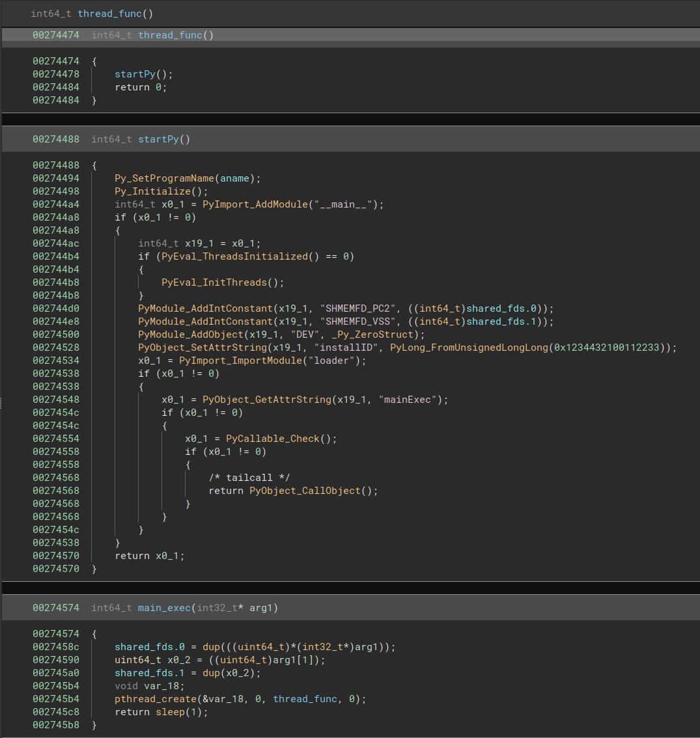Click the _Py_ZeroStruct symbol
Viewport: 700px width, 738px height.
372,334
